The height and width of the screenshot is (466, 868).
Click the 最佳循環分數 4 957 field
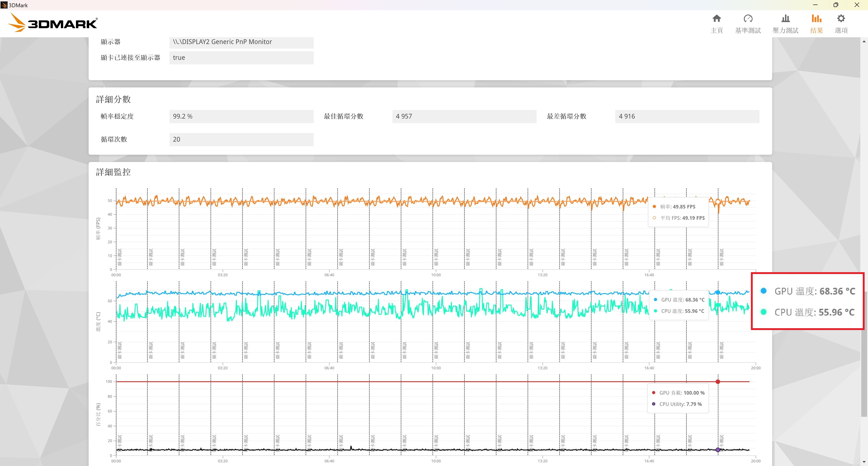pyautogui.click(x=464, y=117)
